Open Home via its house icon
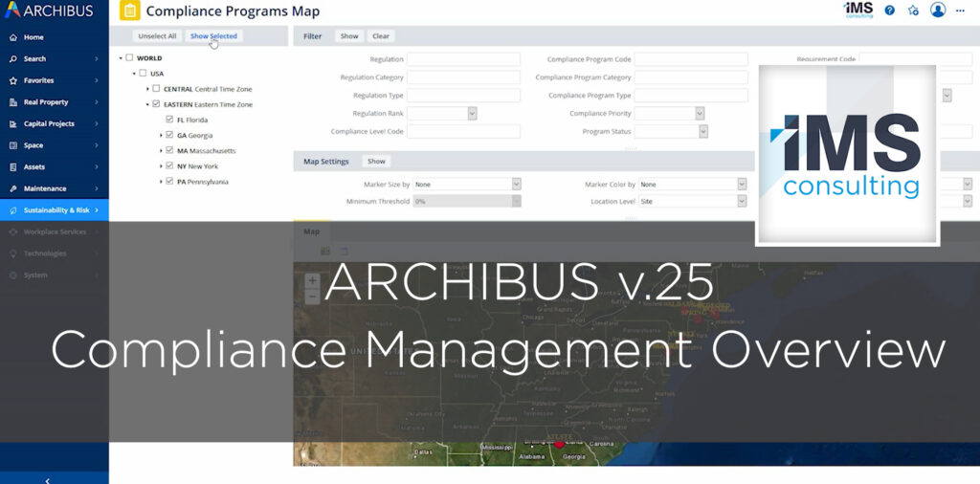The image size is (980, 484). (x=13, y=37)
